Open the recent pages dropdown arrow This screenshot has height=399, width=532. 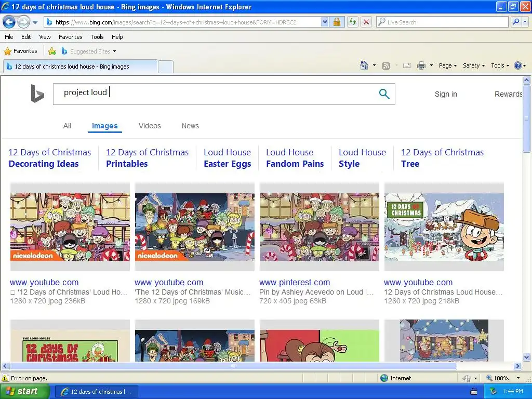(35, 22)
